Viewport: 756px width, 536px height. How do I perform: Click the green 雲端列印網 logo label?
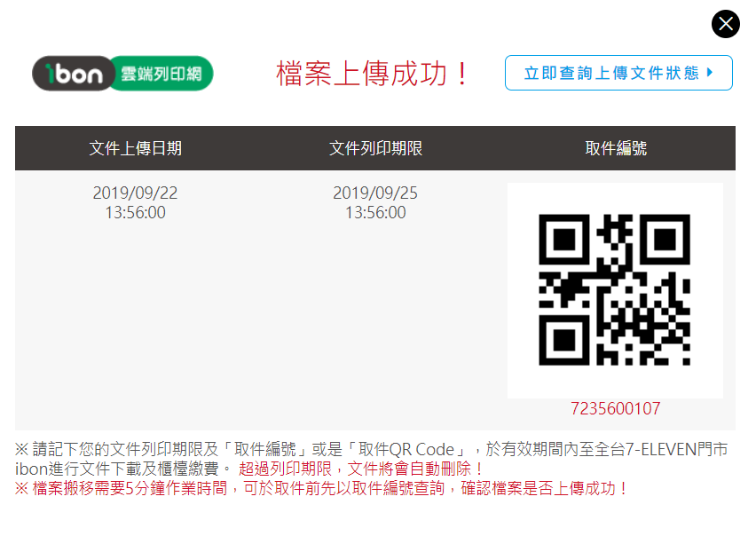161,74
